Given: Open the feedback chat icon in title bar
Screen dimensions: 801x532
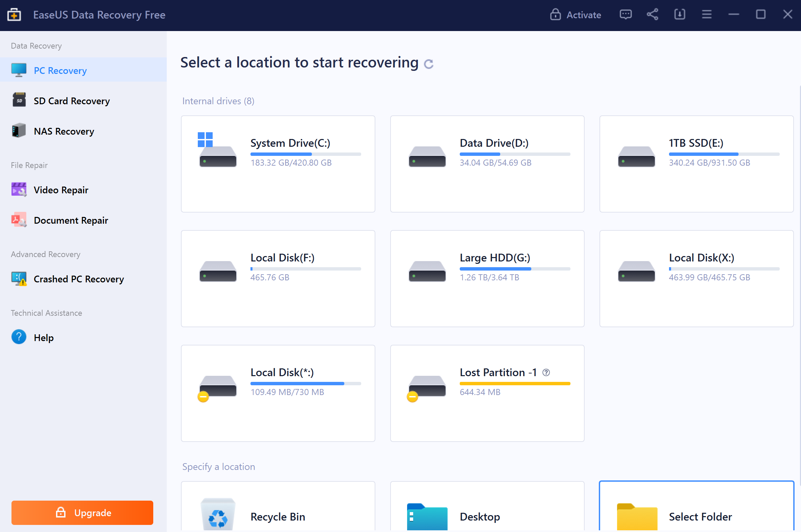Looking at the screenshot, I should click(625, 15).
